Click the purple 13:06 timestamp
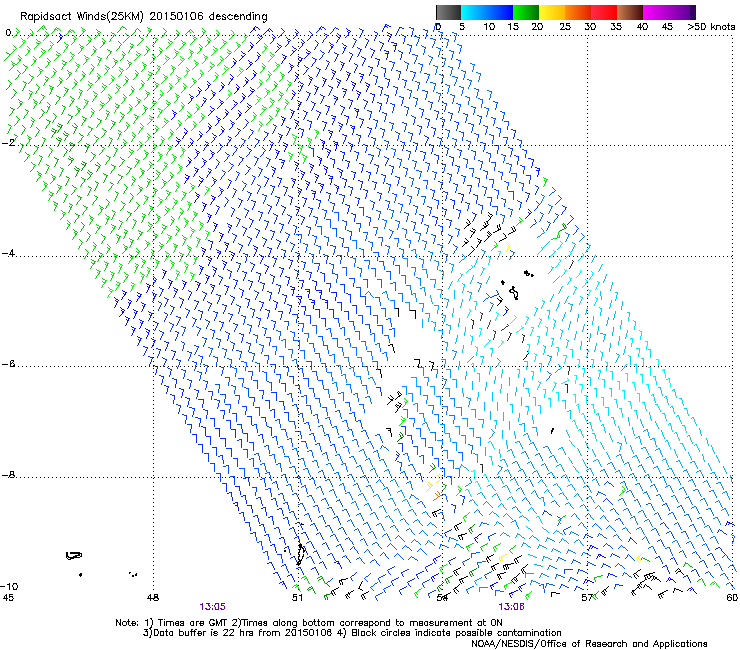Viewport: 740px width, 650px height. 512,607
